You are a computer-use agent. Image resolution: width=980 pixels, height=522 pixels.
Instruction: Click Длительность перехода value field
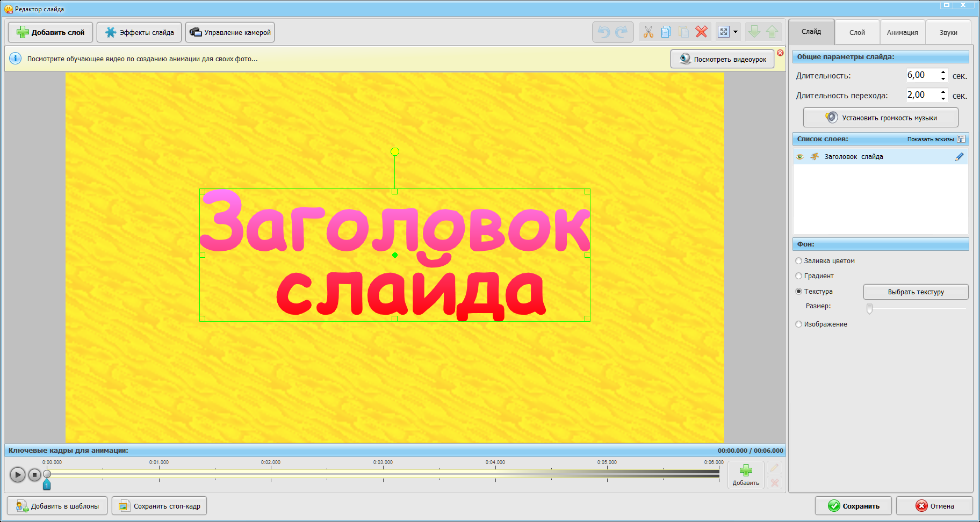[921, 95]
